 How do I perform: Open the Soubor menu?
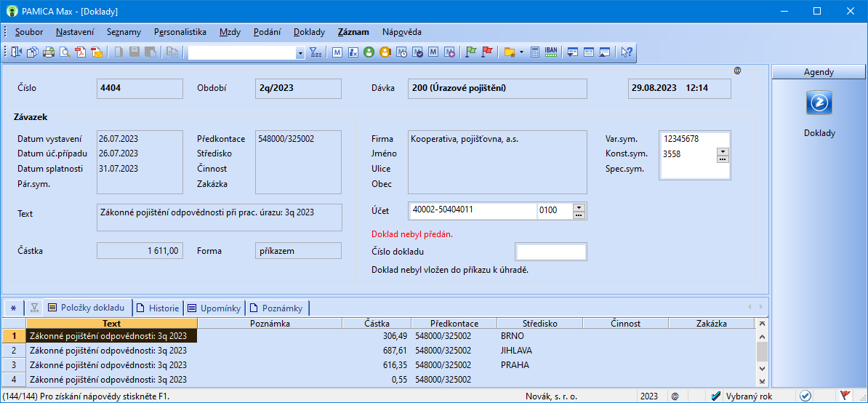click(x=29, y=31)
